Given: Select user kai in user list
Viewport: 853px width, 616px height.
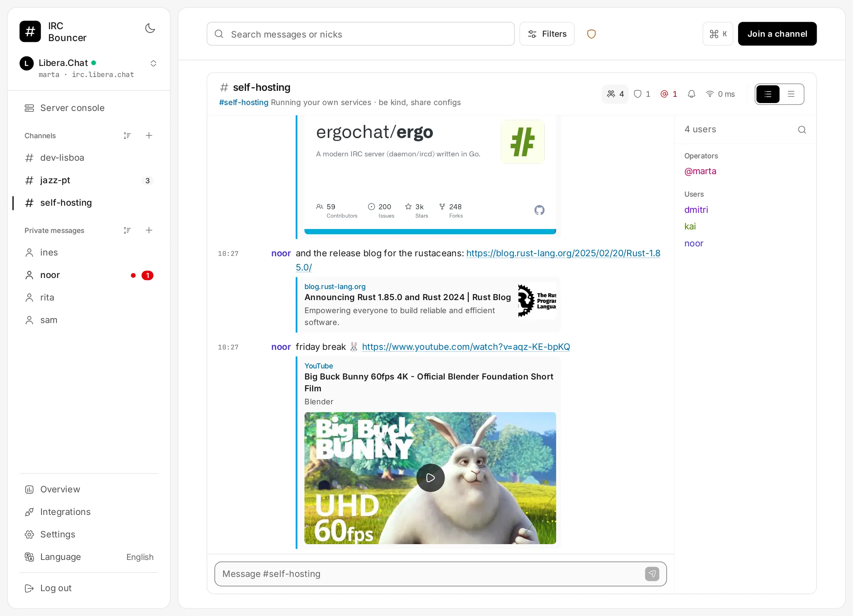Looking at the screenshot, I should pyautogui.click(x=690, y=226).
